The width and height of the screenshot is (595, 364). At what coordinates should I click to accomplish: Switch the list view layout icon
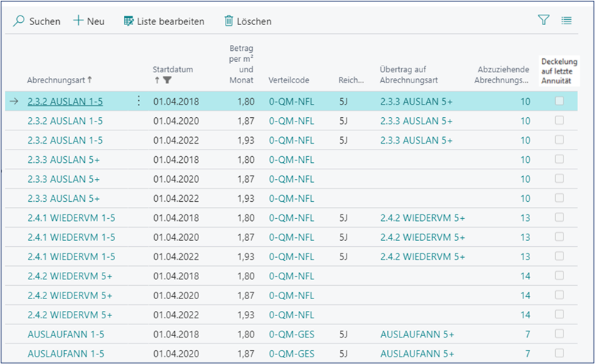(566, 21)
